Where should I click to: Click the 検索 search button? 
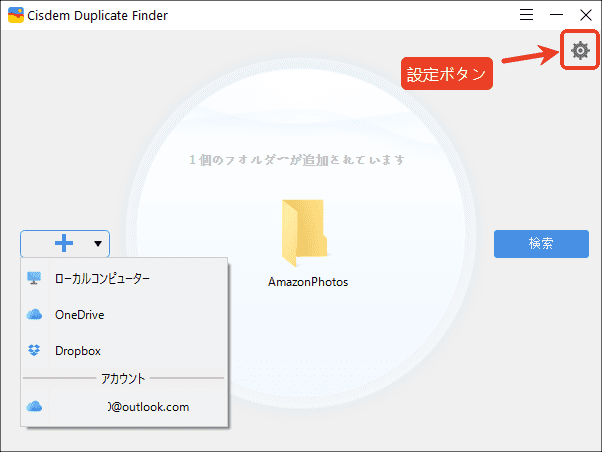541,244
